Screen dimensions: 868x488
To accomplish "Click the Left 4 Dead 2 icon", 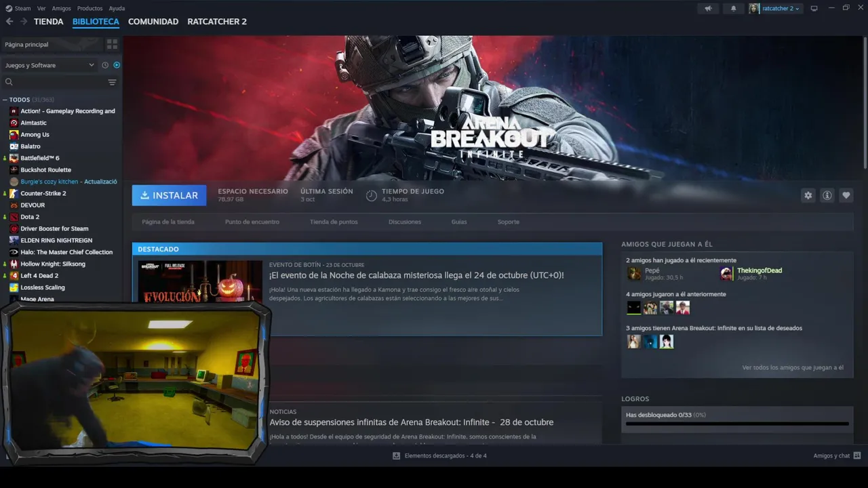I will coord(14,276).
